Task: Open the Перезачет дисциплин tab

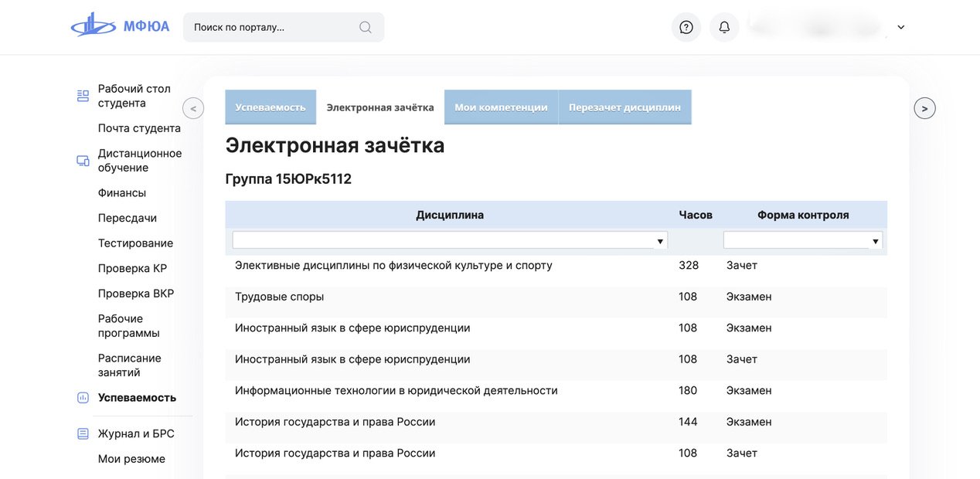Action: (x=624, y=107)
